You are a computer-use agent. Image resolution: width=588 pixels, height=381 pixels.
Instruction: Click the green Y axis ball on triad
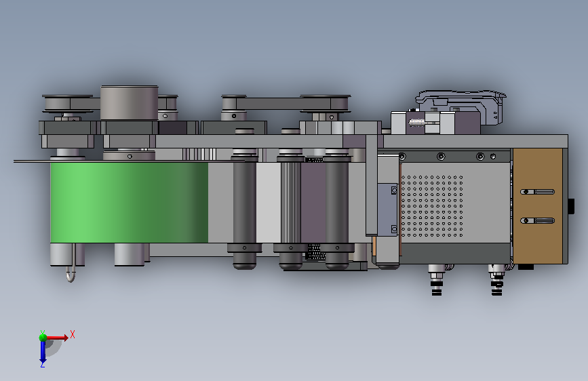pos(43,338)
